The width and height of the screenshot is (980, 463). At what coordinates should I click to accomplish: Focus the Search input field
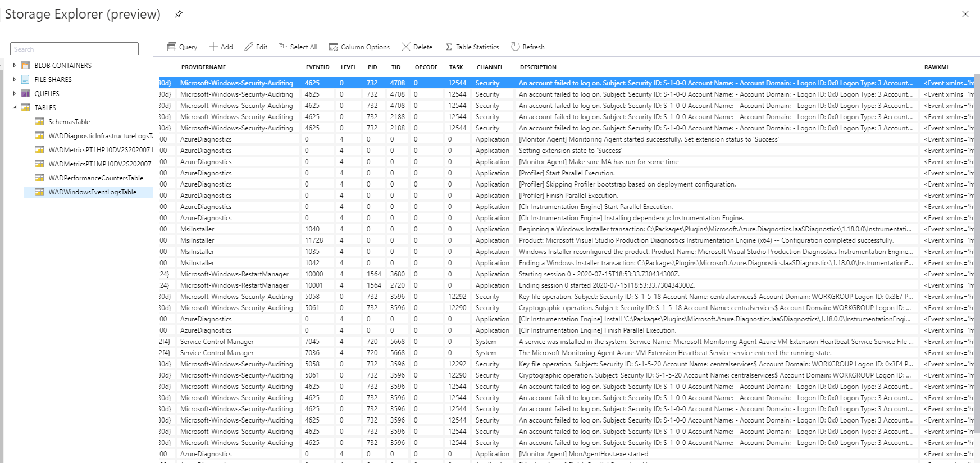[x=74, y=49]
